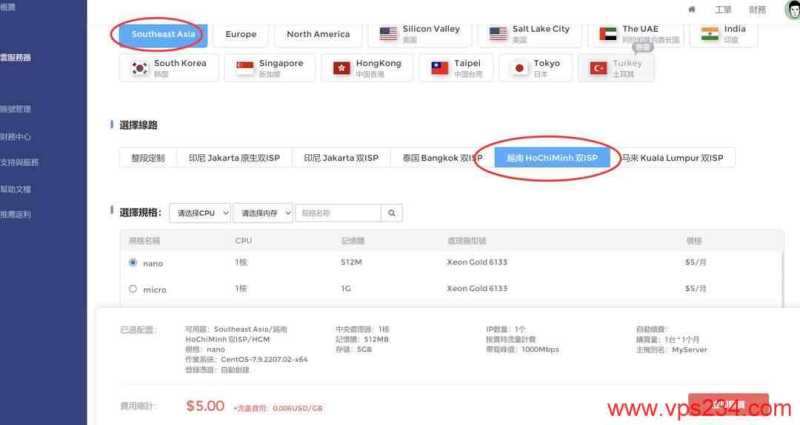The height and width of the screenshot is (425, 800).
Task: Switch to the Europe region tab
Action: click(x=240, y=34)
